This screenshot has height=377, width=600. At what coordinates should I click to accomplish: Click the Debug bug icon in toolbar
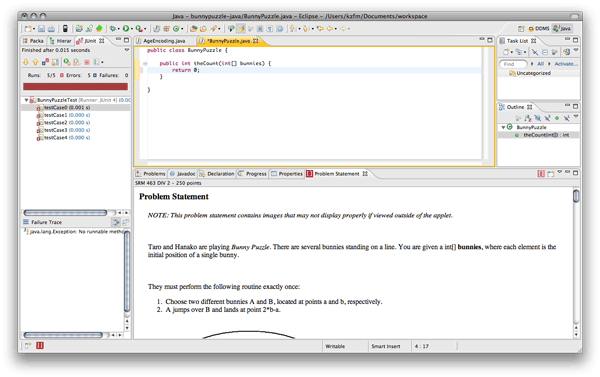[112, 29]
